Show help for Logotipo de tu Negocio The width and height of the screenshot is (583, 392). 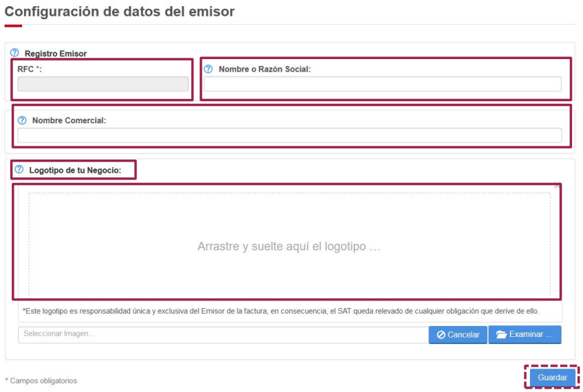[x=19, y=169]
